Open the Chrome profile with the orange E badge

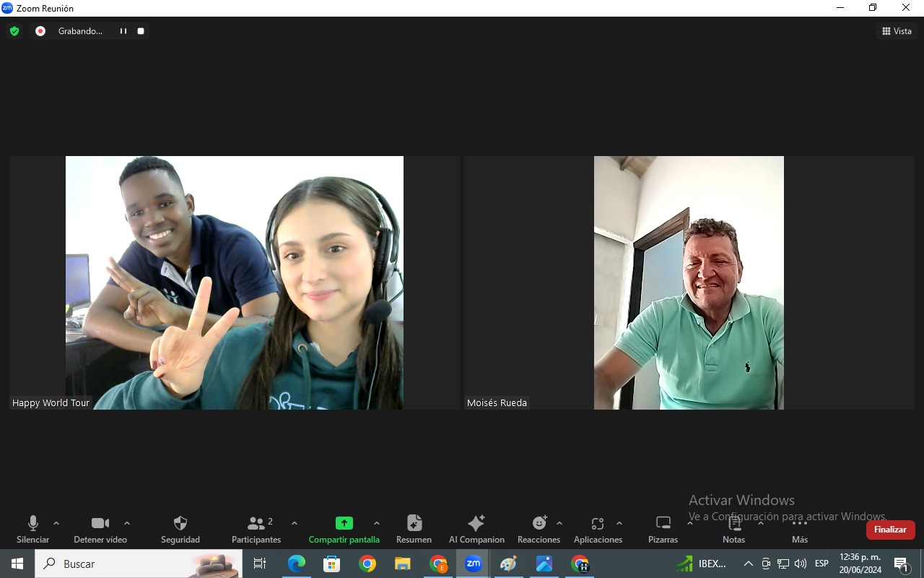(438, 564)
